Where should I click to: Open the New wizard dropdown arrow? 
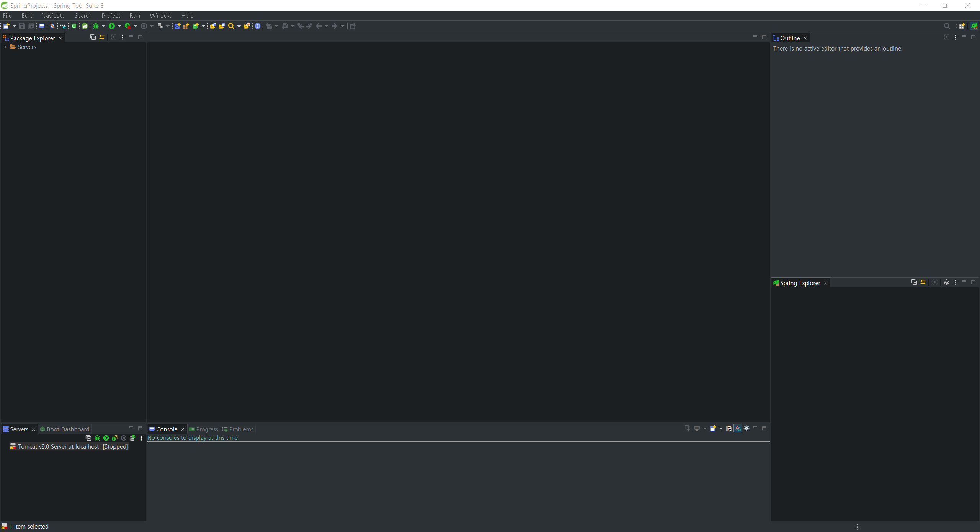14,26
